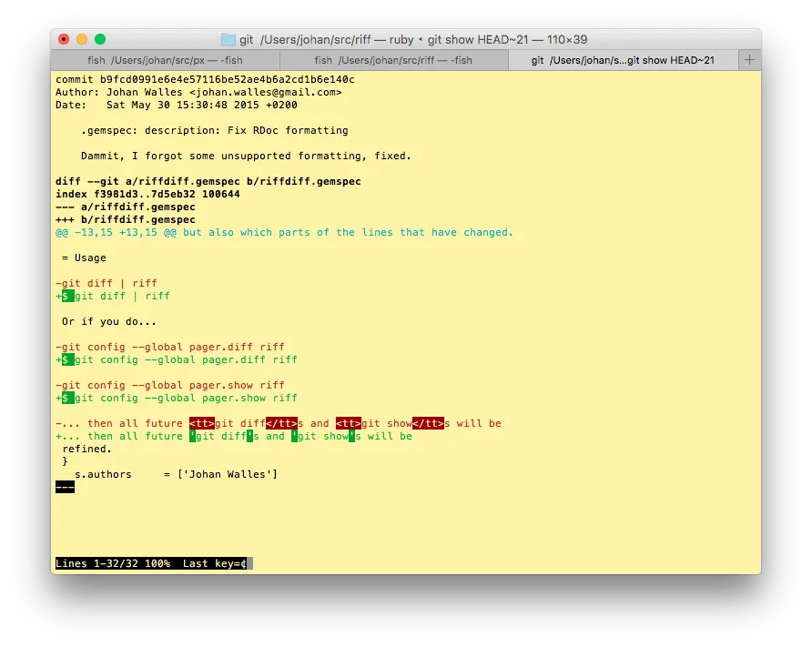Click the highlighted <tt> tag on the removed line
812x647 pixels.
click(200, 423)
